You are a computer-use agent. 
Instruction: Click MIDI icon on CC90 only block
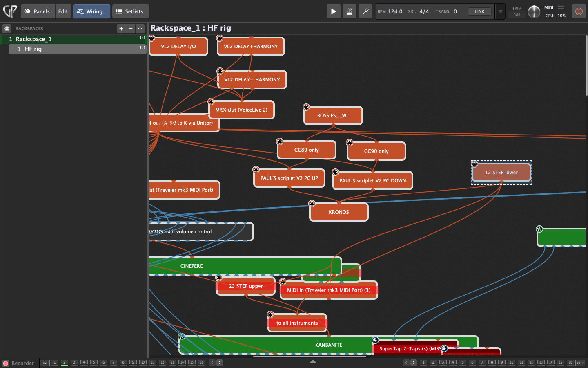(350, 143)
